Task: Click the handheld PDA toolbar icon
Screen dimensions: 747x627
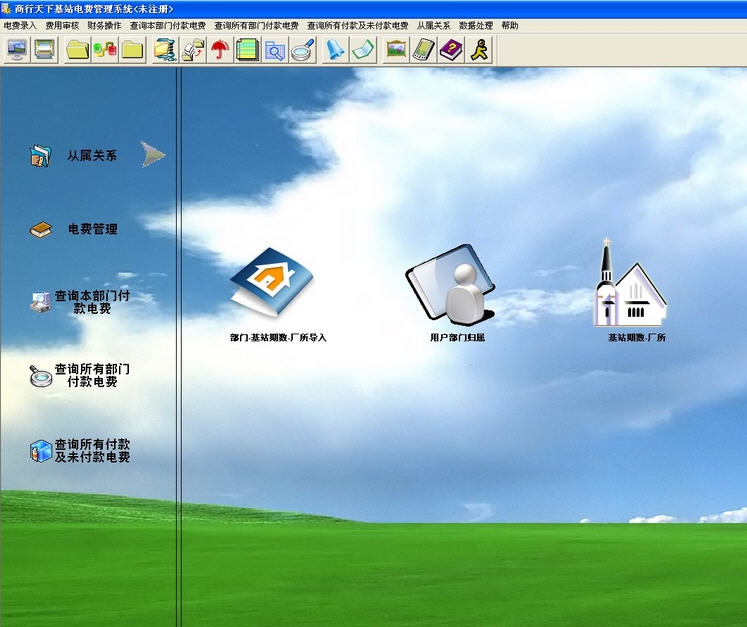Action: [x=424, y=50]
